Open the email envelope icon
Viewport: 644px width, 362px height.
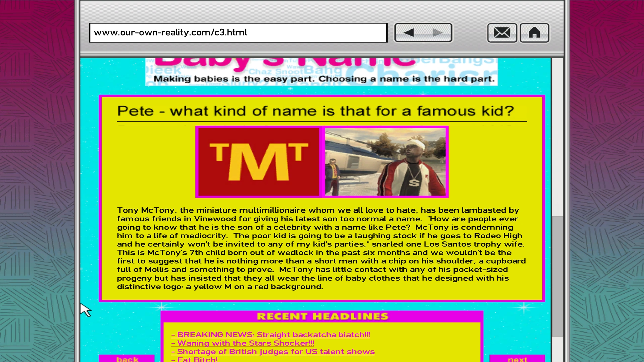pyautogui.click(x=502, y=33)
